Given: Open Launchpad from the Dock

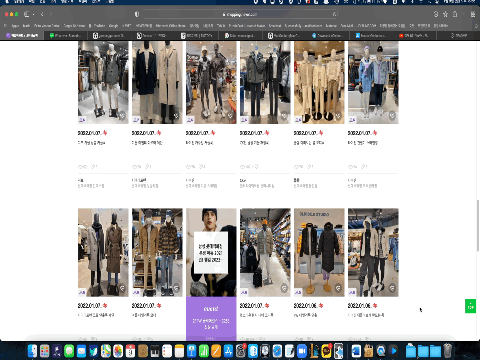Looking at the screenshot, I should tap(45, 351).
